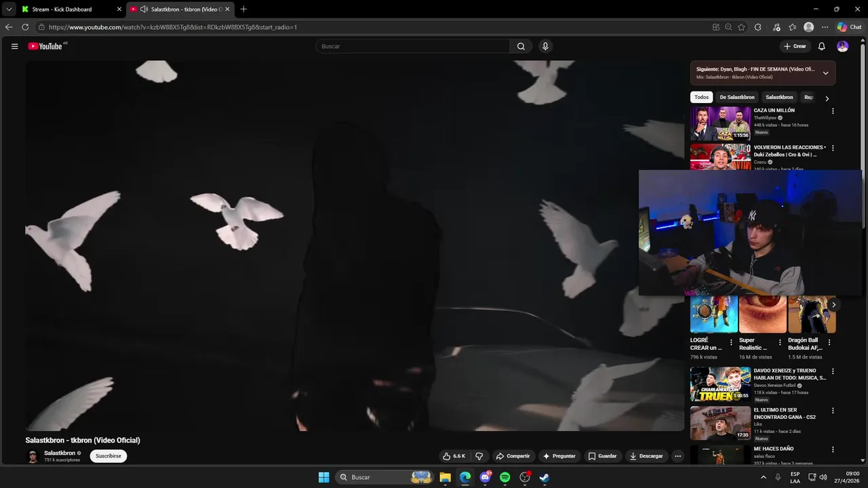Click the Guardar button

(x=602, y=456)
